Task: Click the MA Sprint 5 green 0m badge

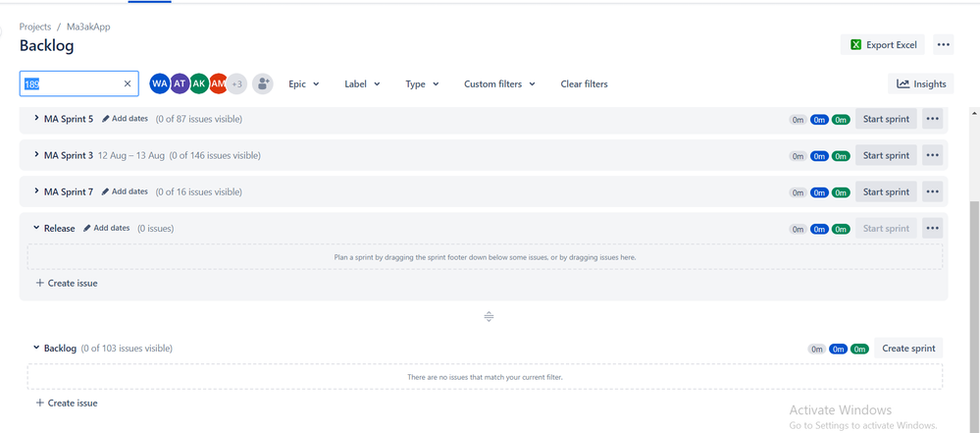Action: pos(841,120)
